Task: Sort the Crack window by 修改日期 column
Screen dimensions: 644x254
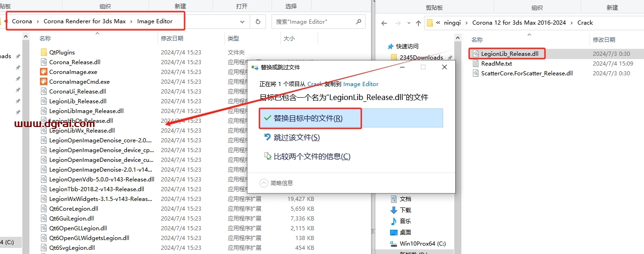Action: (x=604, y=40)
